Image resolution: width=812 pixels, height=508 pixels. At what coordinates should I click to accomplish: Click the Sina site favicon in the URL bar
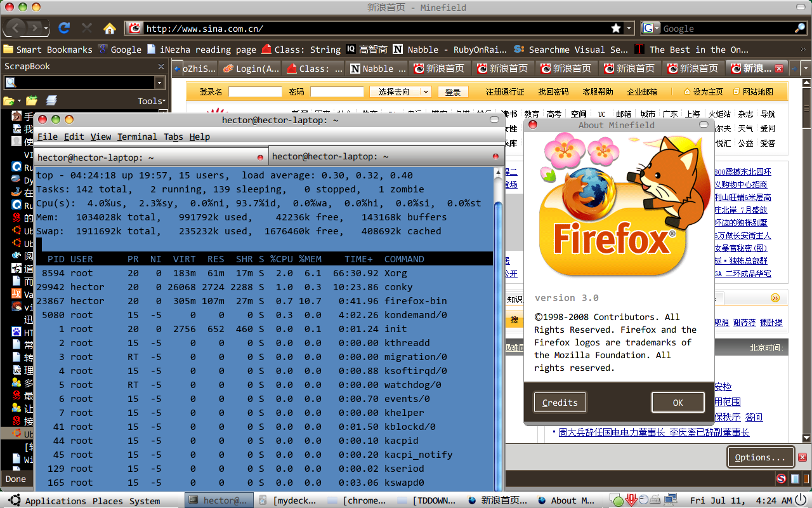(134, 28)
